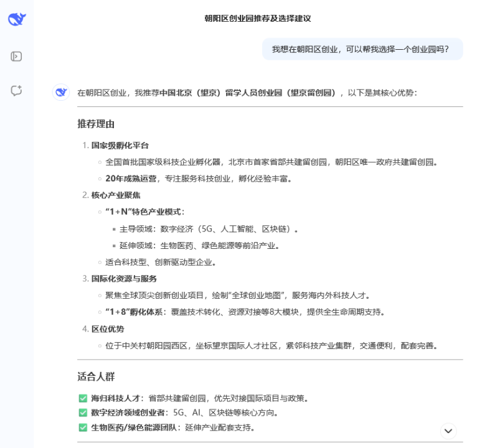Click list item 国家级孵化平台
482x448 pixels.
pos(120,146)
